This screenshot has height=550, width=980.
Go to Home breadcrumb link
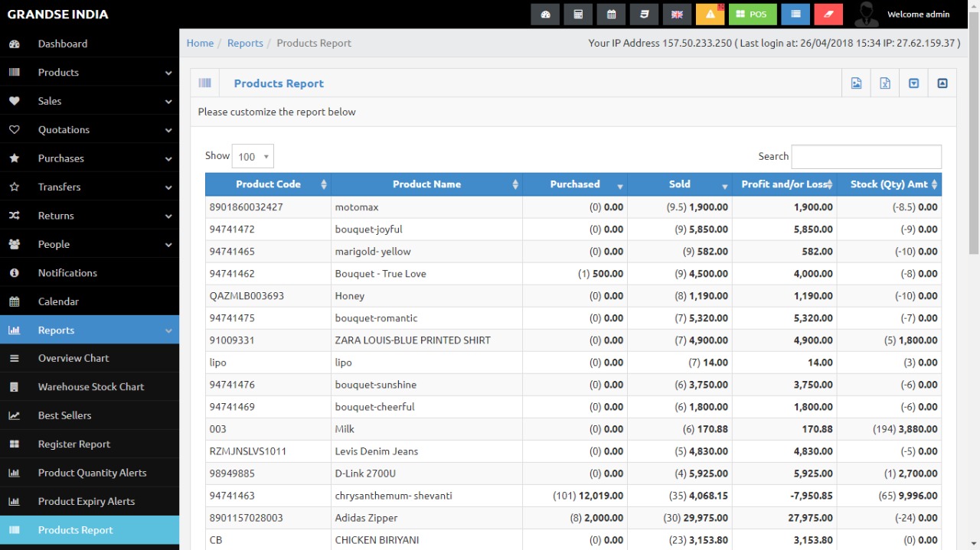pyautogui.click(x=200, y=43)
